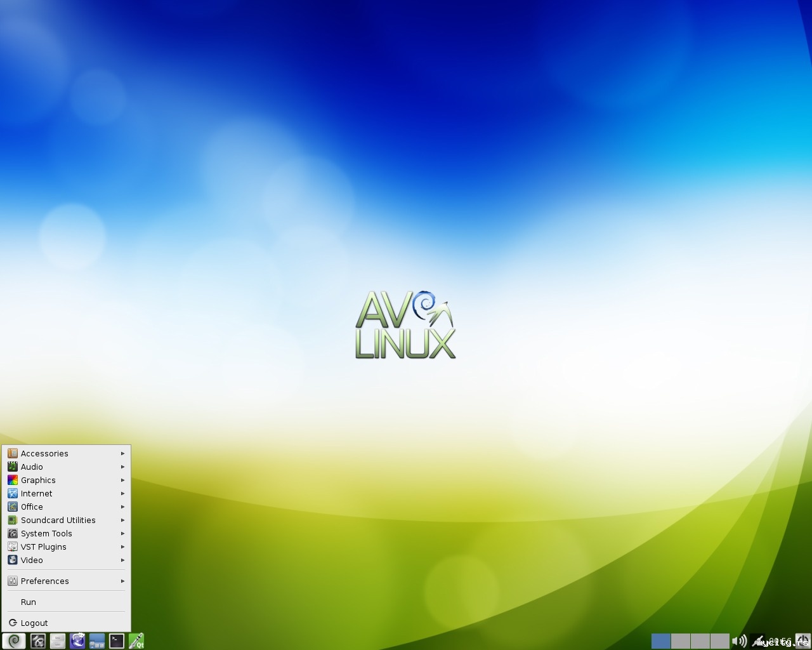Open the gear settings launcher in the taskbar
The image size is (812, 650).
(x=38, y=641)
